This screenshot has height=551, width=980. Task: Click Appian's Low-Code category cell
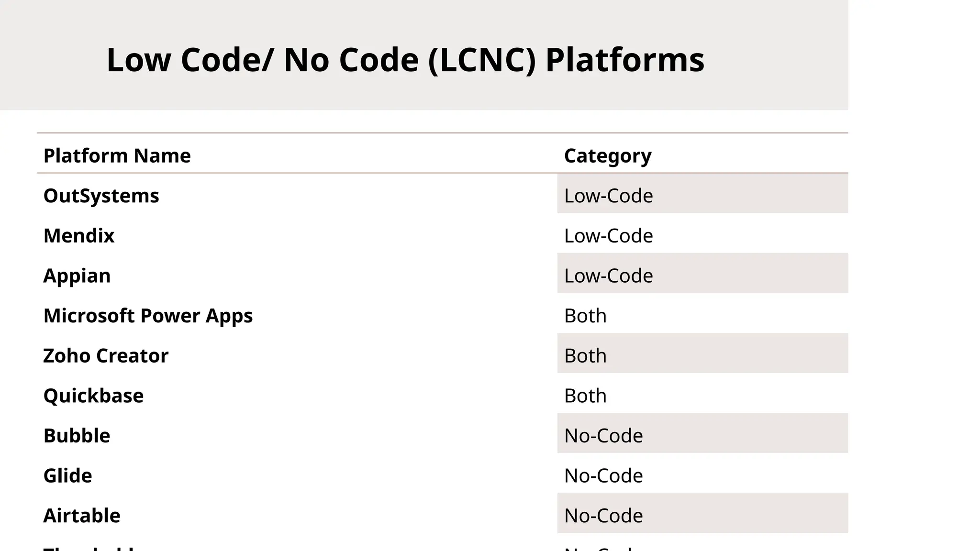608,275
